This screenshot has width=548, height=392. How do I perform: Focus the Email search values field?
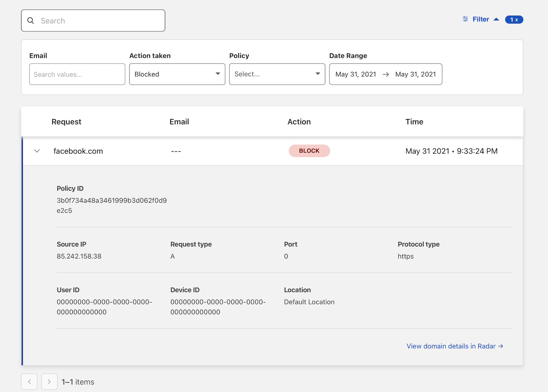(x=77, y=74)
